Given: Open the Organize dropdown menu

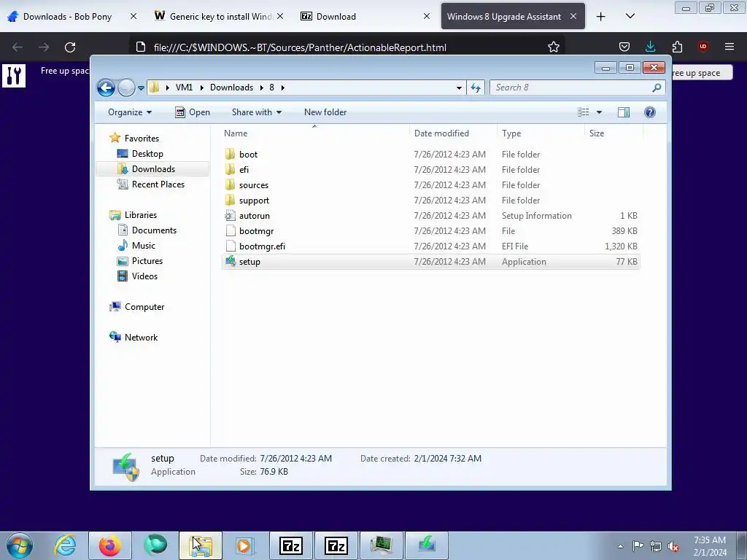Looking at the screenshot, I should [x=130, y=112].
